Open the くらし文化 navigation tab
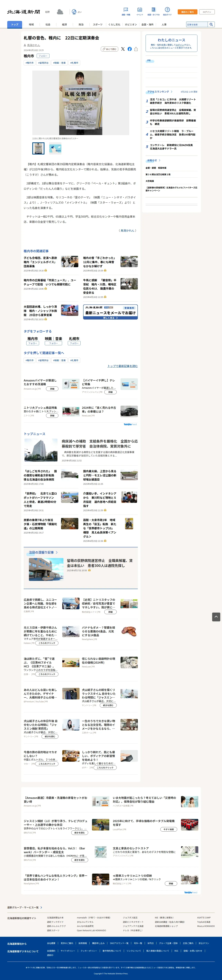The width and height of the screenshot is (222, 980). pyautogui.click(x=114, y=24)
